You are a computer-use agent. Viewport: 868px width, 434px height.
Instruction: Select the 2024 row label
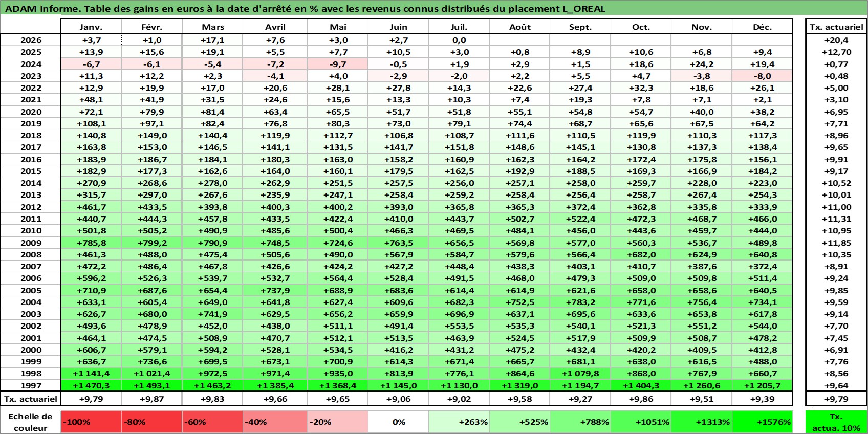[x=31, y=64]
